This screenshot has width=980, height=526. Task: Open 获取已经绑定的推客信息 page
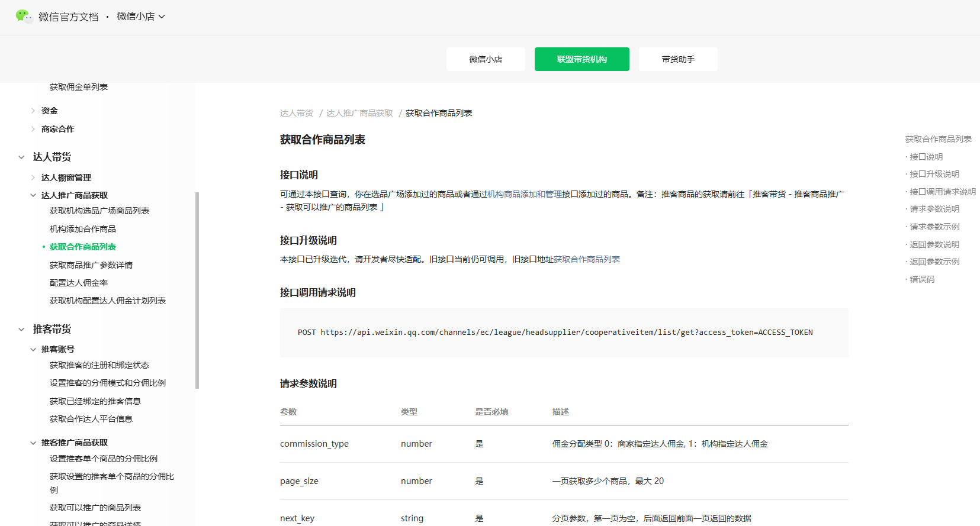[95, 401]
